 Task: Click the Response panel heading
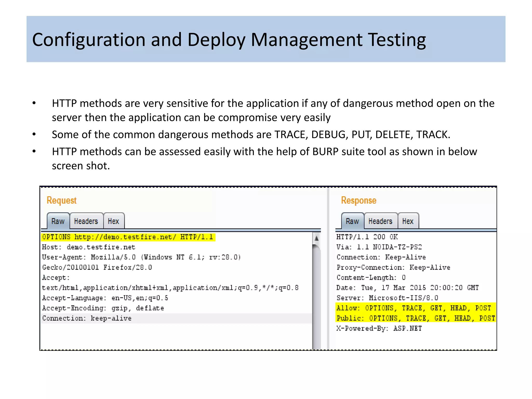tap(358, 201)
